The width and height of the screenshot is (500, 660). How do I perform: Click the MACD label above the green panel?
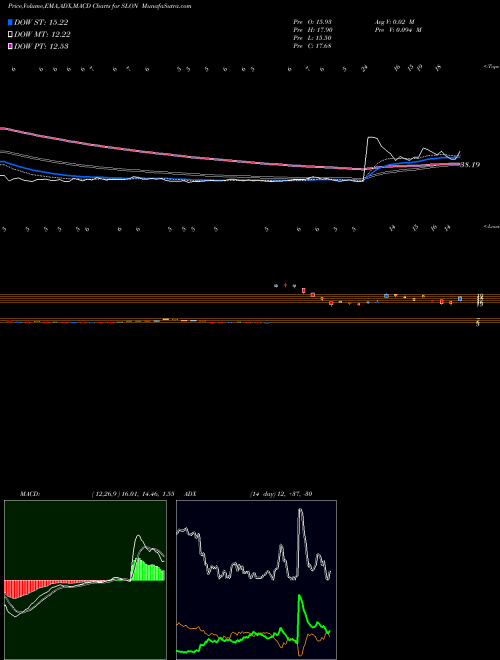pos(30,494)
